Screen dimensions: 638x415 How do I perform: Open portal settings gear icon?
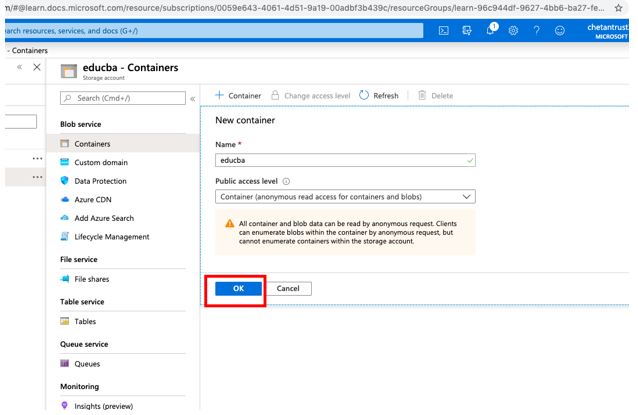[x=513, y=31]
